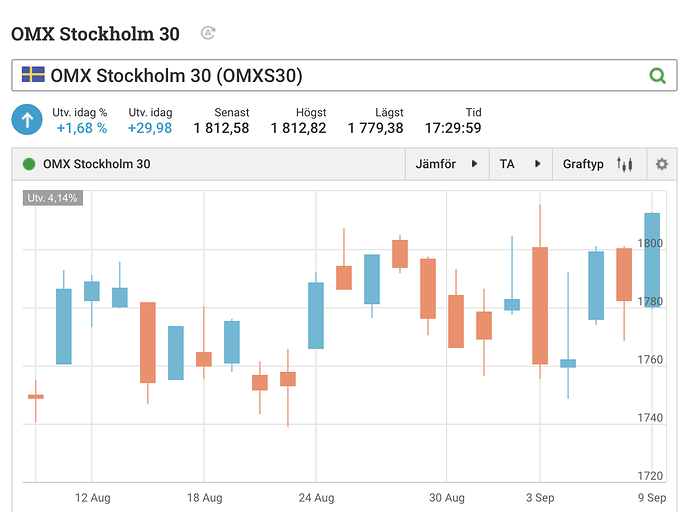Click the +1,68 % daily change value

point(81,128)
